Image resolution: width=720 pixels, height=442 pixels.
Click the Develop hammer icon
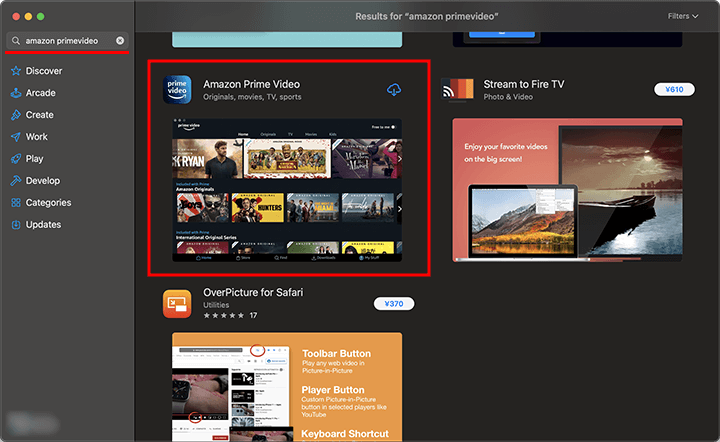(x=16, y=180)
